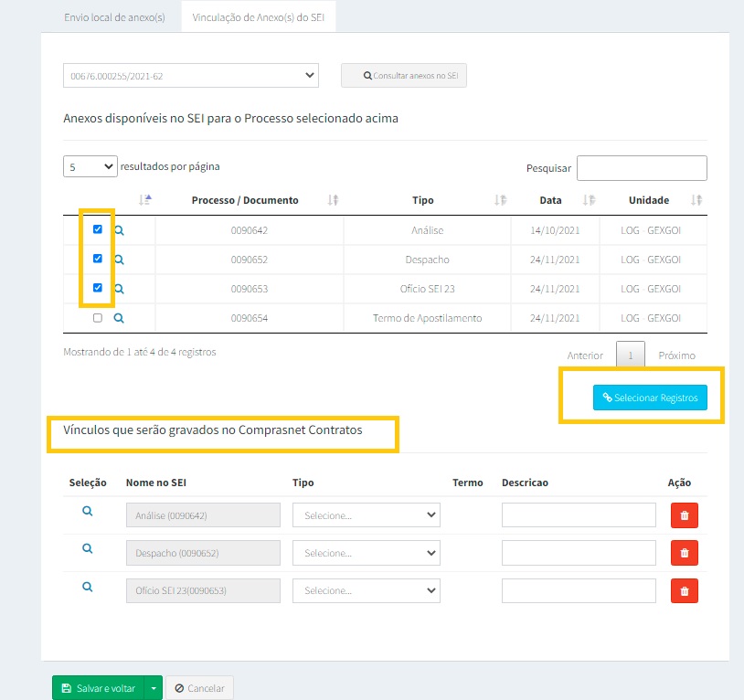Image resolution: width=744 pixels, height=700 pixels.
Task: View Ofício SEI 23(0090653) link magnifier icon
Action: pyautogui.click(x=88, y=587)
